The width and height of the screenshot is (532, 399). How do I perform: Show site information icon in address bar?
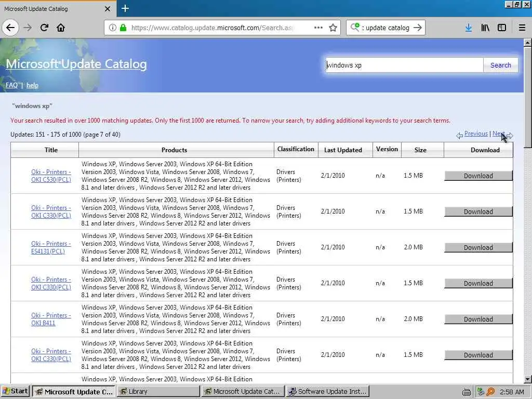tap(112, 28)
